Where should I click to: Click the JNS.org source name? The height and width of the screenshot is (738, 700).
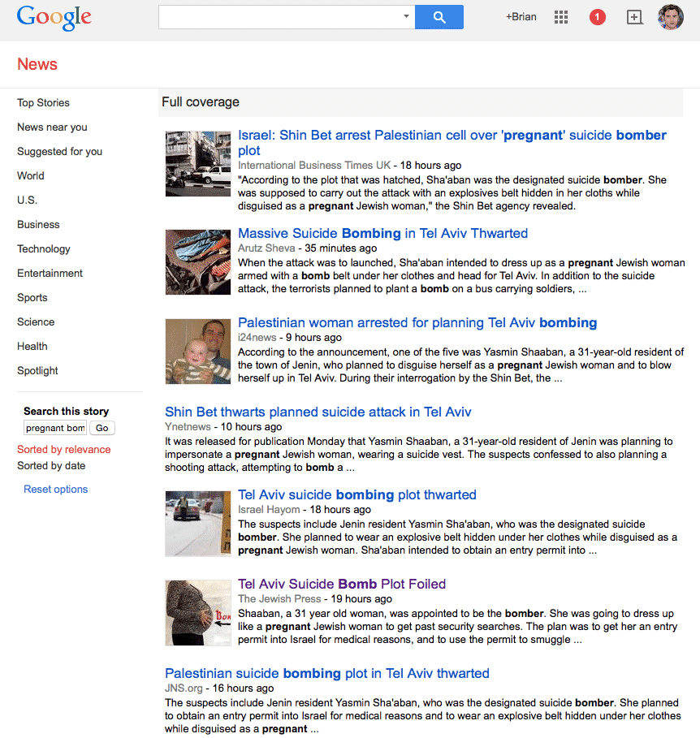(x=184, y=688)
